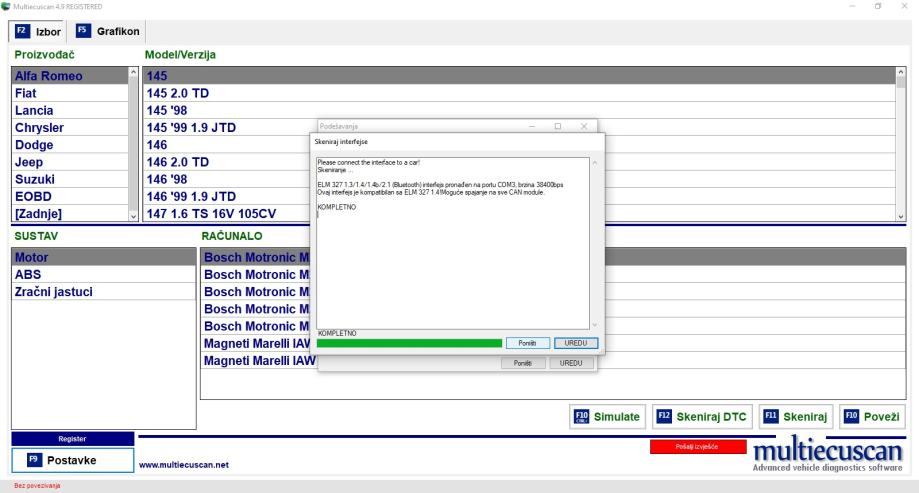
Task: Click the green scan progress bar
Action: pyautogui.click(x=409, y=343)
